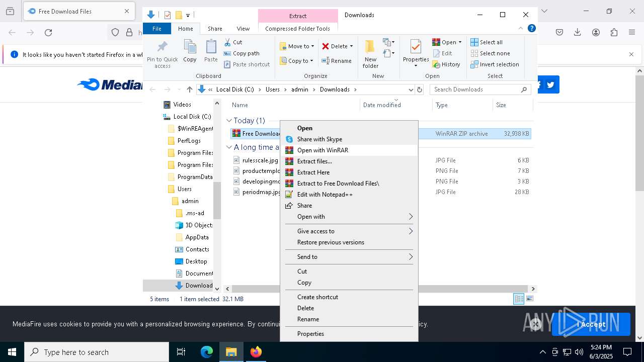The height and width of the screenshot is (362, 644).
Task: Click Type here to search box
Action: 97,352
